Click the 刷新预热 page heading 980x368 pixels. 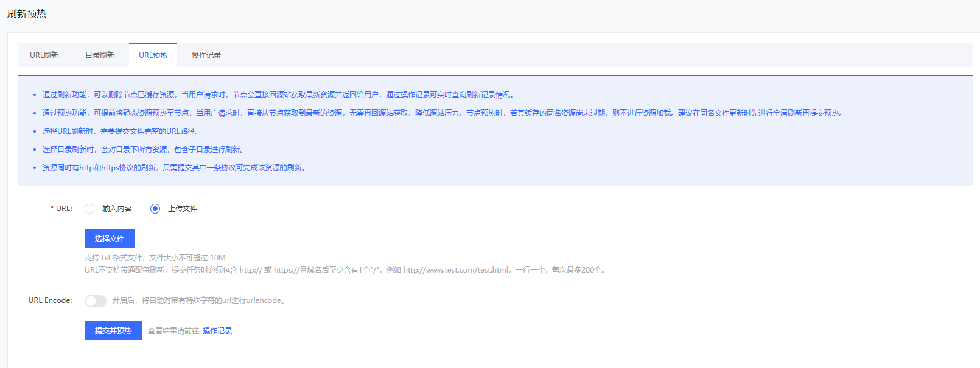click(27, 14)
